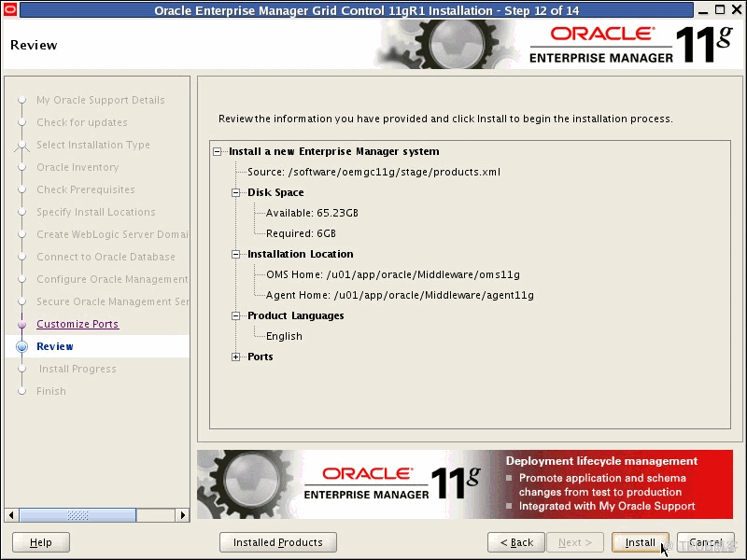747x560 pixels.
Task: View Installed Products
Action: (278, 542)
